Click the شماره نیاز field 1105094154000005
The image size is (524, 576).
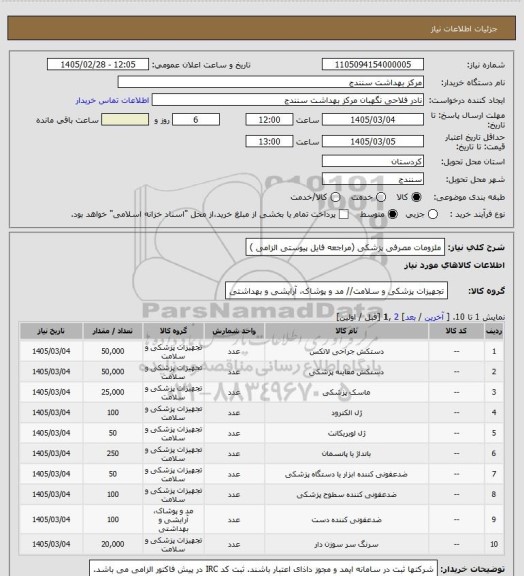pyautogui.click(x=373, y=64)
